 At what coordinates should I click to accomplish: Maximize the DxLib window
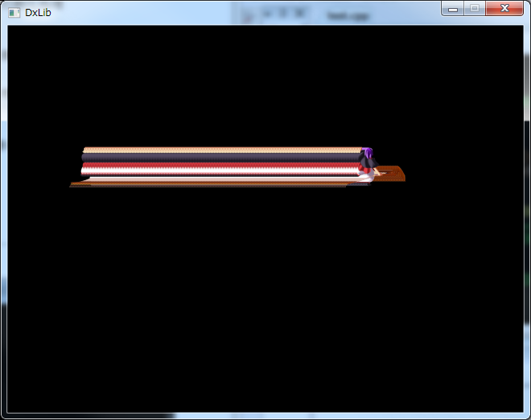pos(475,9)
